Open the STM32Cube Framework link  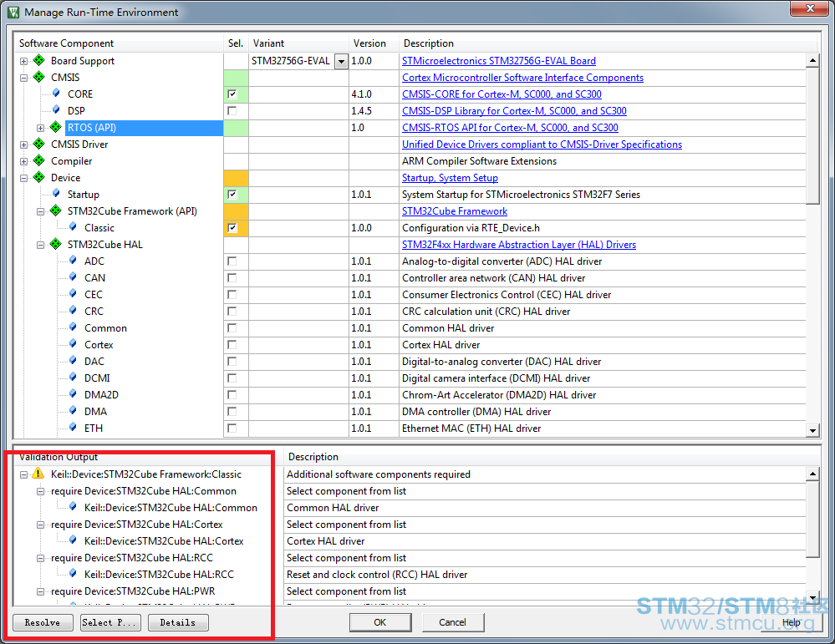(x=454, y=211)
